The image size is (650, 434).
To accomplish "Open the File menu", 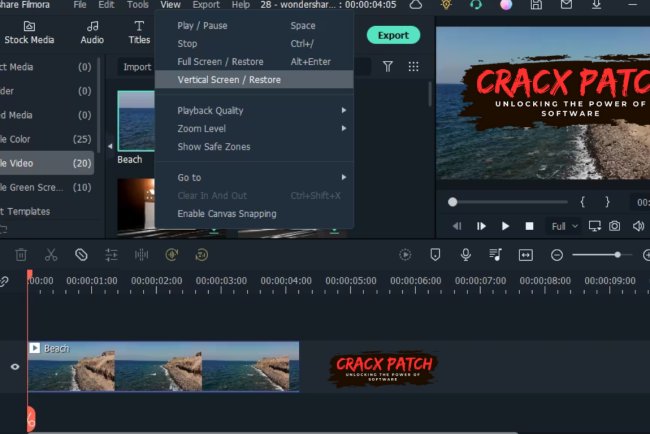I will coord(80,5).
